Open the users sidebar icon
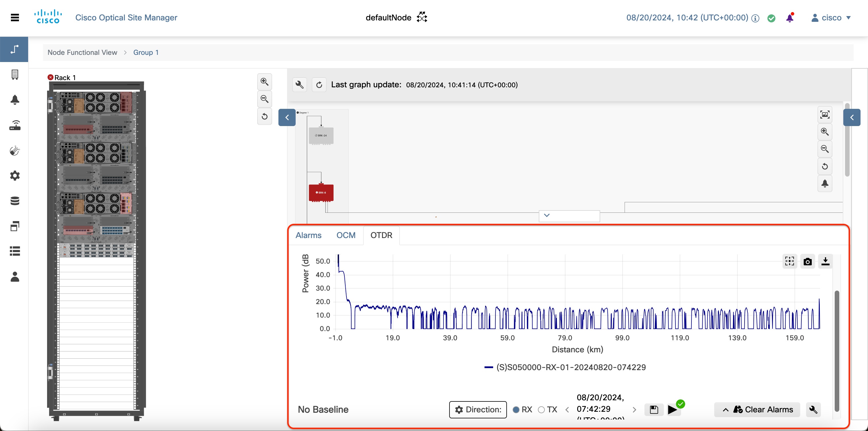The height and width of the screenshot is (431, 868). [x=15, y=277]
